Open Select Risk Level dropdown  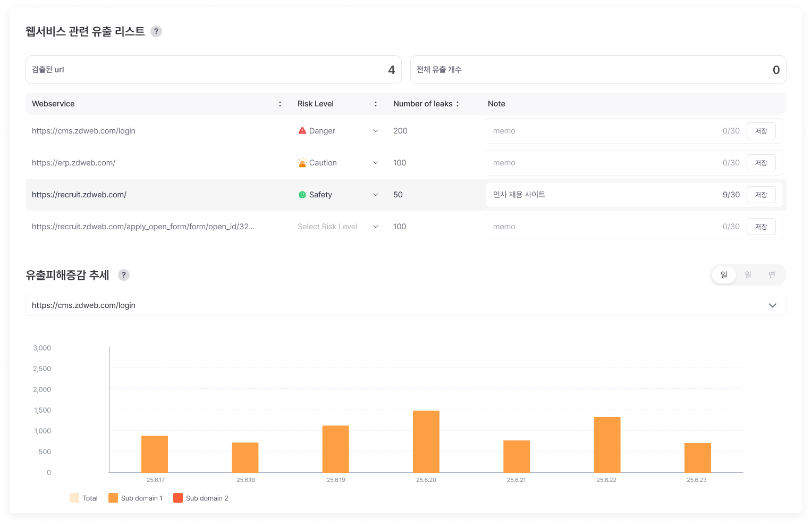coord(376,227)
